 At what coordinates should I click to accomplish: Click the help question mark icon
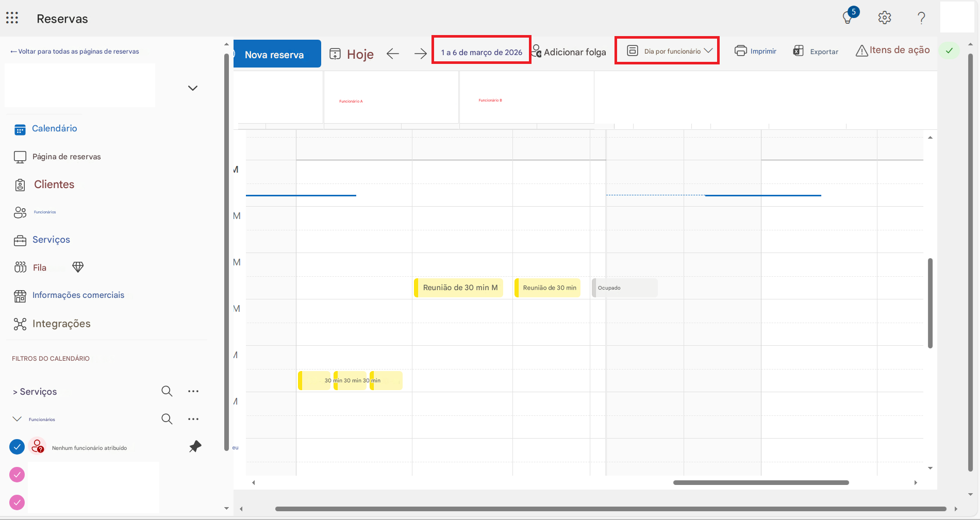tap(921, 18)
